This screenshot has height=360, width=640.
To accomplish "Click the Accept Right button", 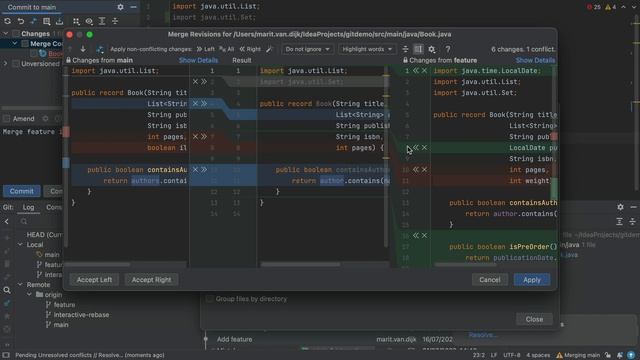I will point(151,280).
